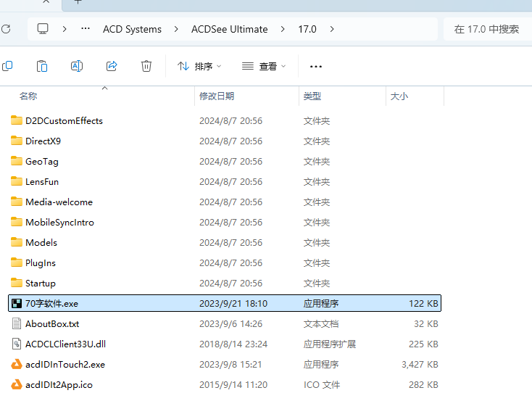Click the rename icon in toolbar
This screenshot has height=393, width=532.
click(x=77, y=66)
